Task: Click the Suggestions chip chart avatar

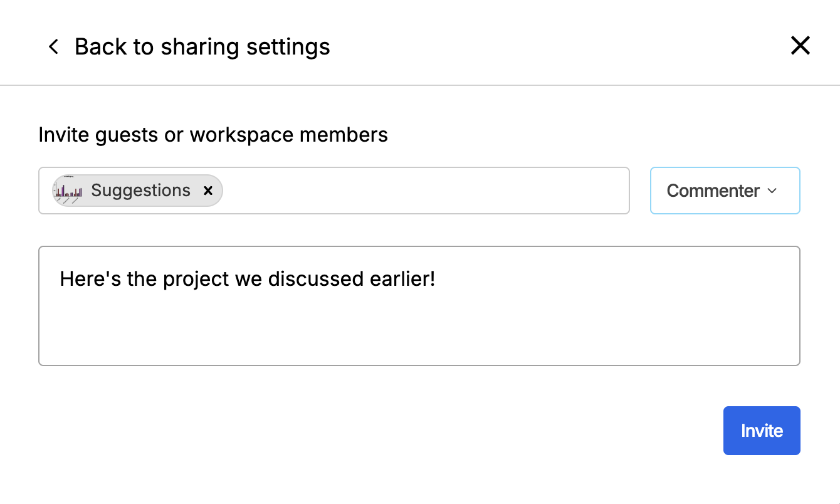Action: pyautogui.click(x=69, y=191)
